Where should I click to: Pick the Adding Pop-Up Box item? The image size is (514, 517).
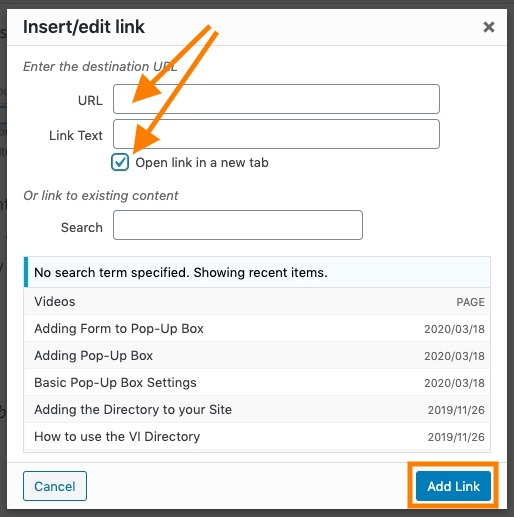click(257, 356)
